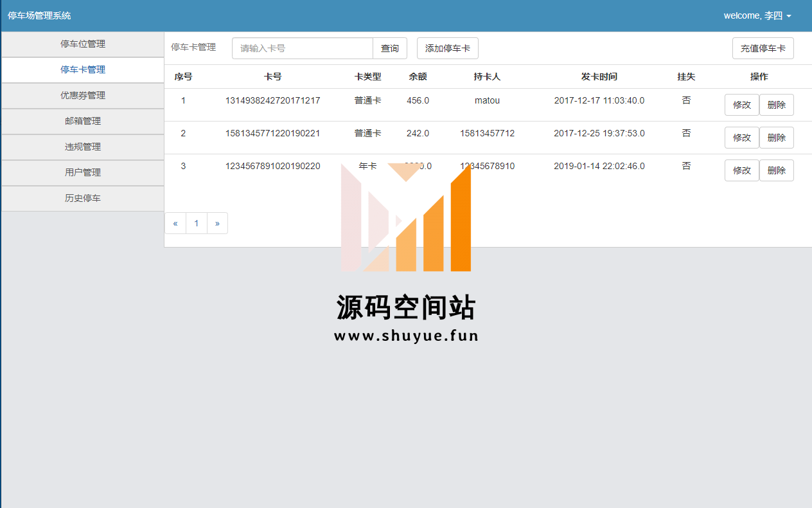
Task: Click the 停车卡管理 label beside the search box
Action: pos(193,47)
